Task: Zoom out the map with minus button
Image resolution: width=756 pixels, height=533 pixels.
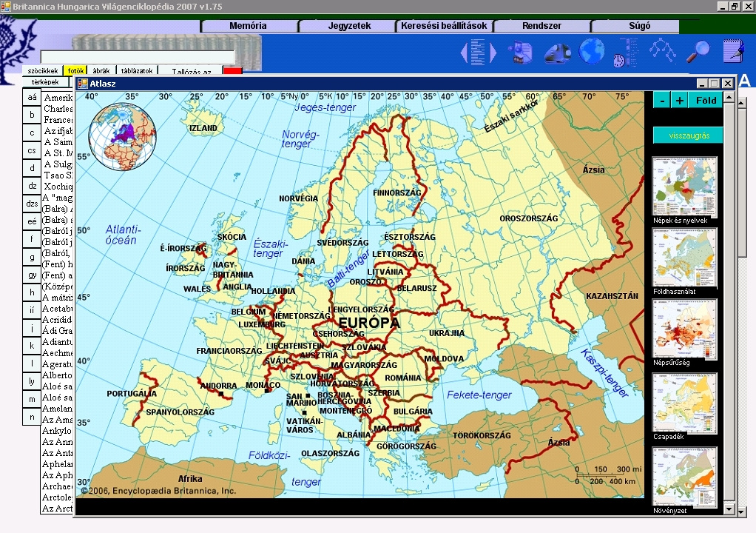Action: click(x=662, y=101)
